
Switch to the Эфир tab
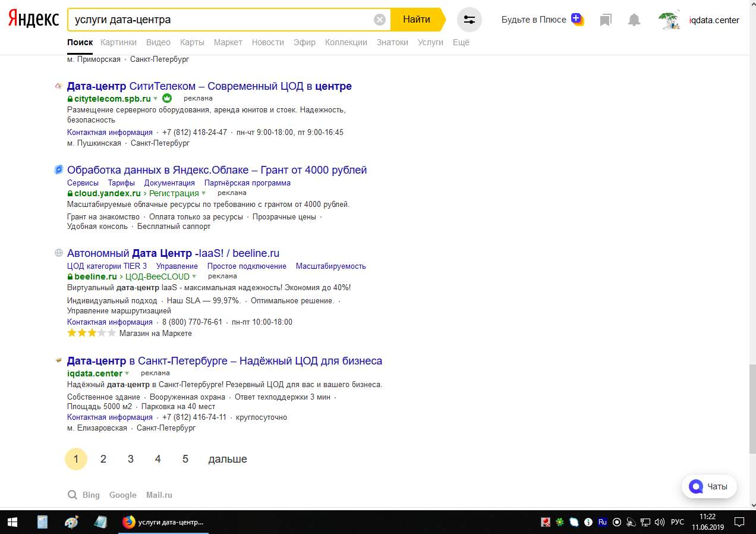pos(305,42)
